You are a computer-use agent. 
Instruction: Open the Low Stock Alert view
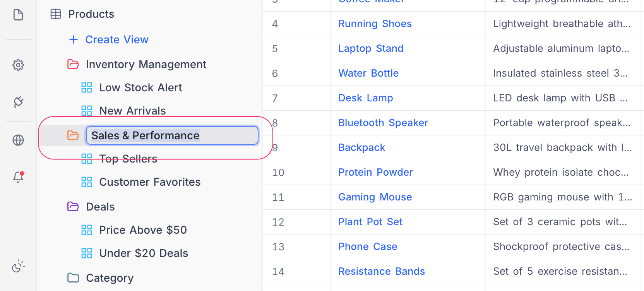click(140, 87)
